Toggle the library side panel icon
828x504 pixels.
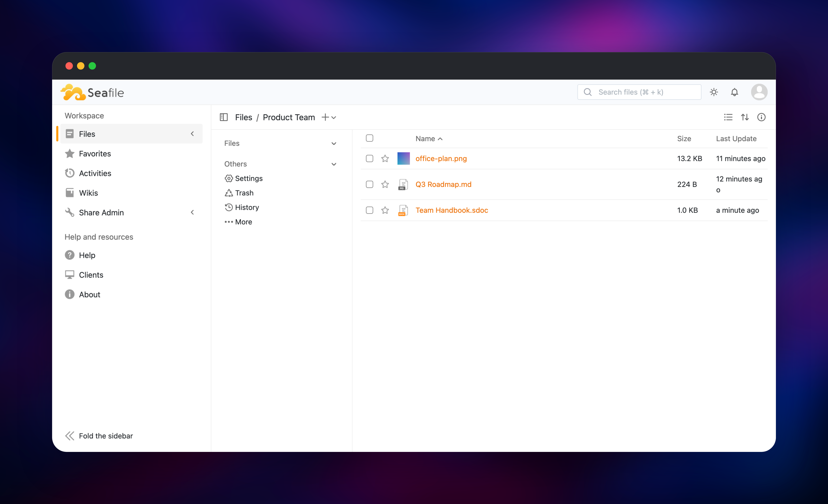(x=223, y=117)
